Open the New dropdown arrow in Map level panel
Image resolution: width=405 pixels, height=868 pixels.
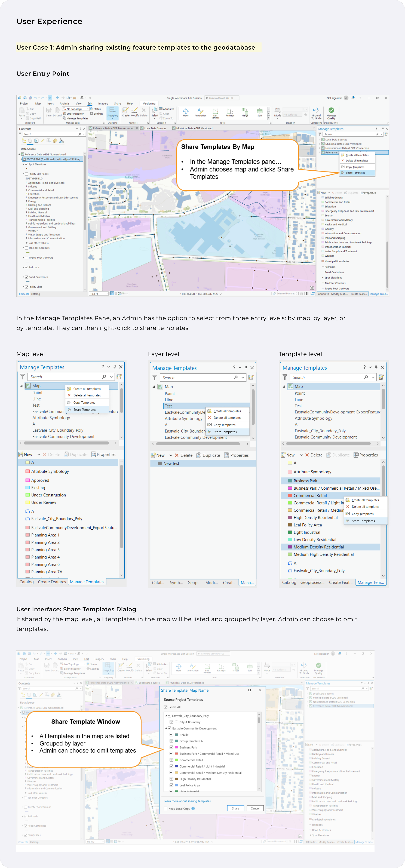click(x=38, y=455)
